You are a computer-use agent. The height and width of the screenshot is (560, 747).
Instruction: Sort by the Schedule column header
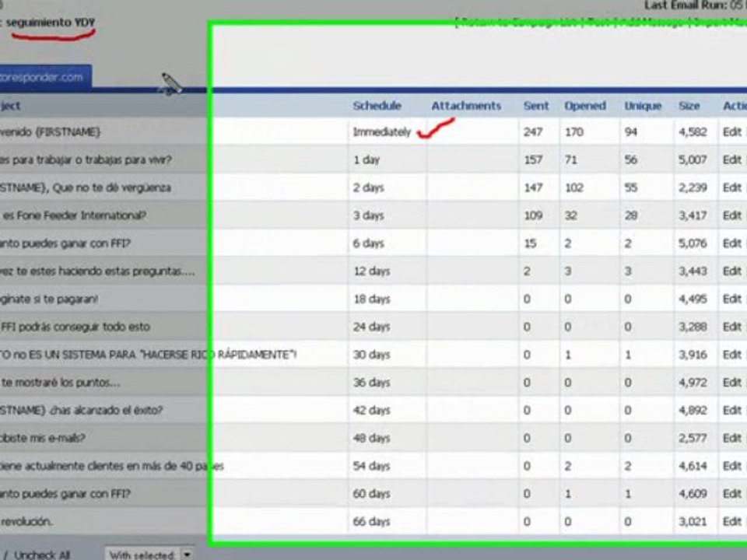[377, 106]
